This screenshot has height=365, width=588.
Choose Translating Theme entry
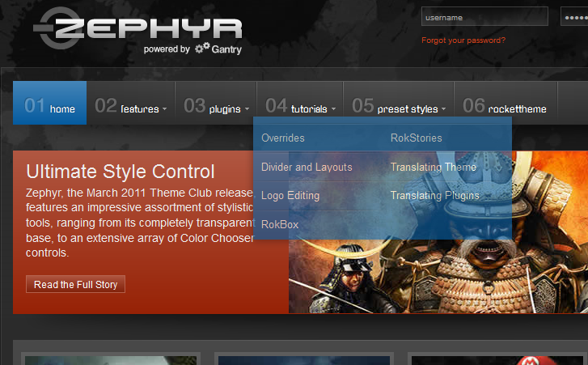point(434,168)
